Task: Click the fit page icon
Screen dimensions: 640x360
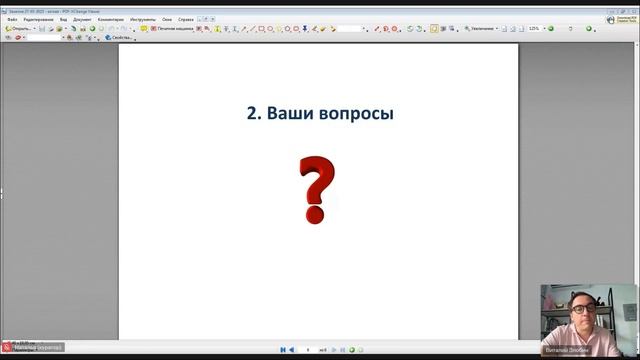Action: pos(513,29)
